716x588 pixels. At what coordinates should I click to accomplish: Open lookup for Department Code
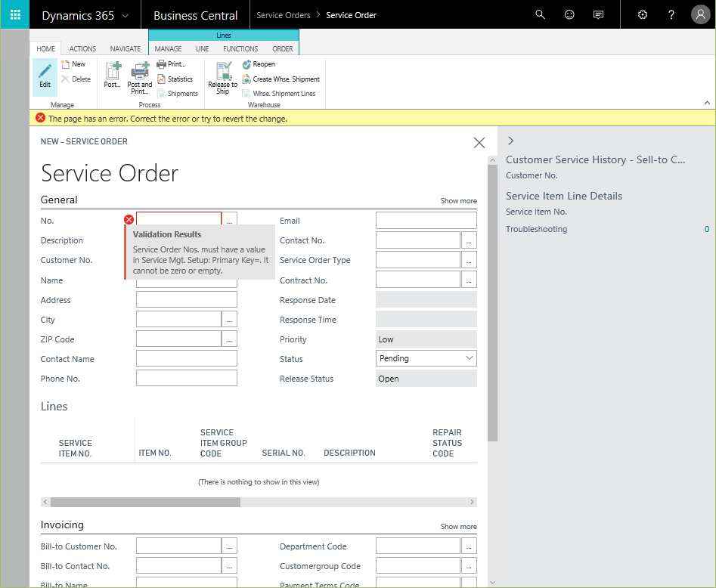click(x=469, y=546)
